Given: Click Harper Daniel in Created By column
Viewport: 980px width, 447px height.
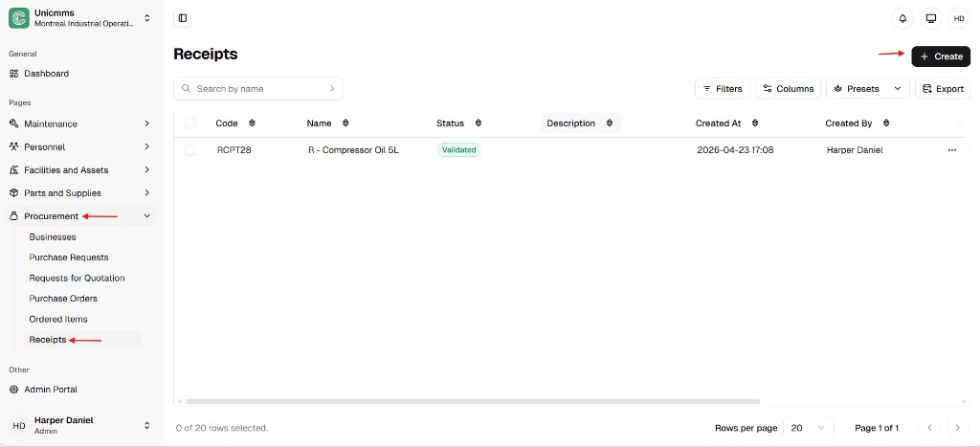Looking at the screenshot, I should coord(855,150).
